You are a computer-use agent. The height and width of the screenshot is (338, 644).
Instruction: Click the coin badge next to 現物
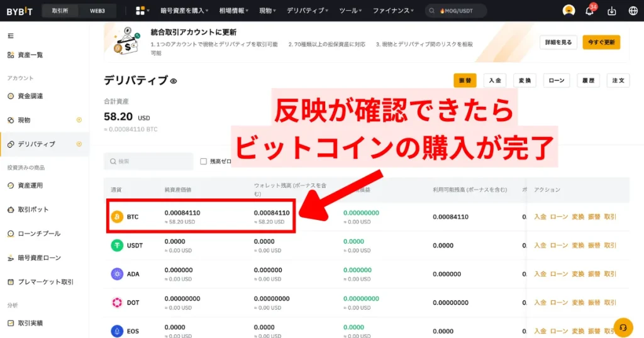79,120
